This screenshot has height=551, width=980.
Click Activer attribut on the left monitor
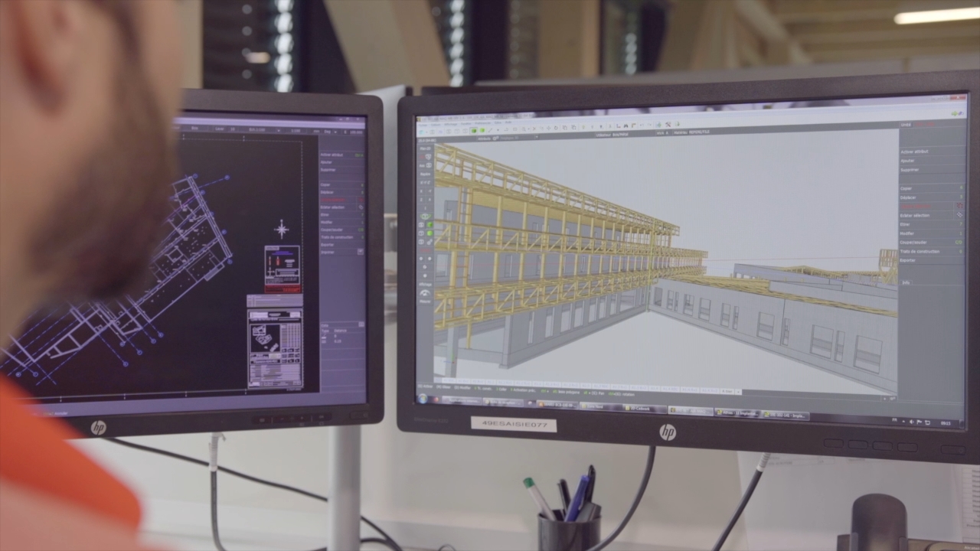(333, 155)
